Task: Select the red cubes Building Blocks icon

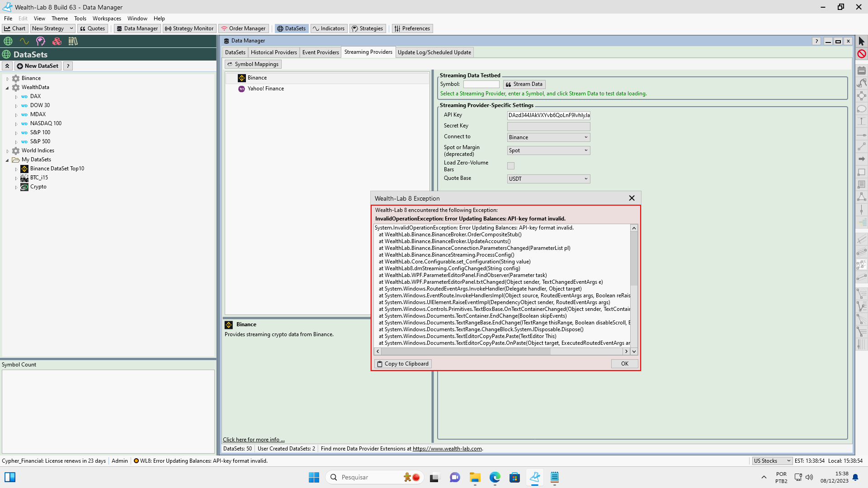Action: 57,41
